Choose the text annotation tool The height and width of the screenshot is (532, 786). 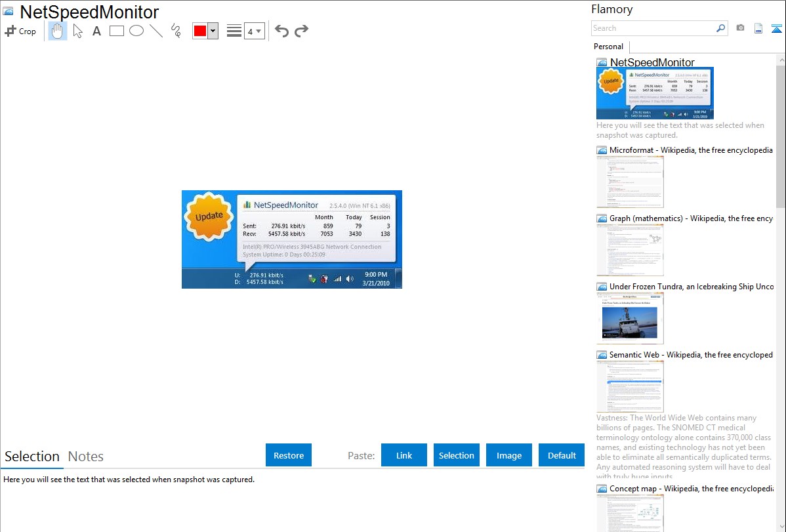(96, 31)
